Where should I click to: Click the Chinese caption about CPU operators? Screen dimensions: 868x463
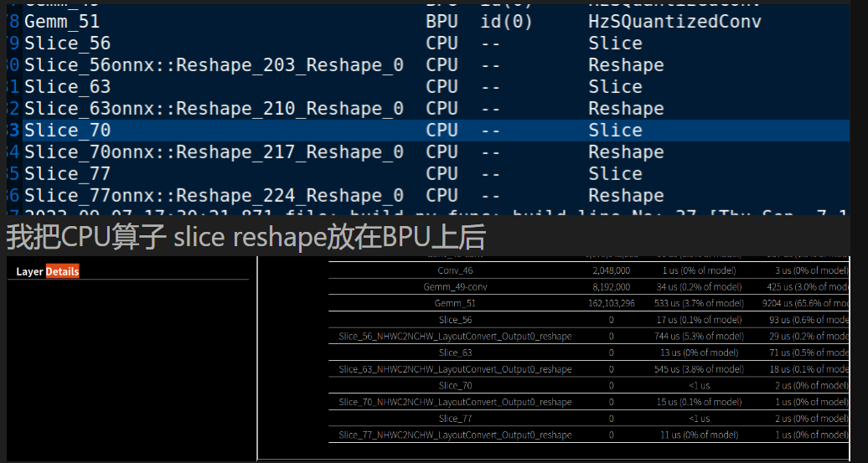click(x=246, y=238)
